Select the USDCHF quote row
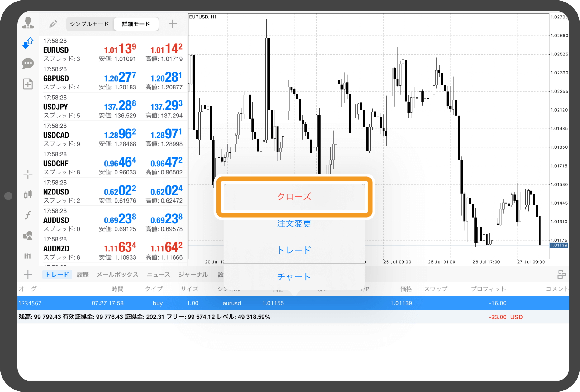 [x=113, y=163]
